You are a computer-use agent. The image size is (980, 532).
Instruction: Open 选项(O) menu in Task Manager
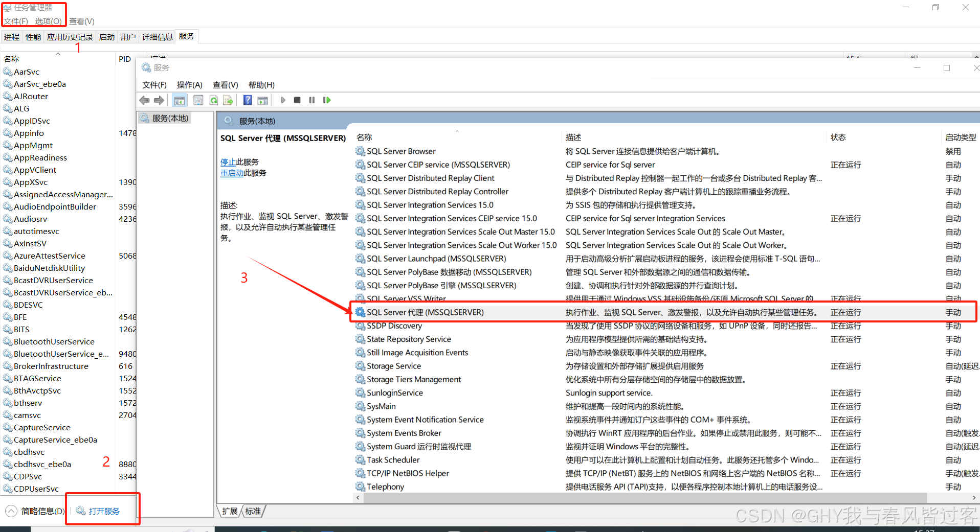49,21
